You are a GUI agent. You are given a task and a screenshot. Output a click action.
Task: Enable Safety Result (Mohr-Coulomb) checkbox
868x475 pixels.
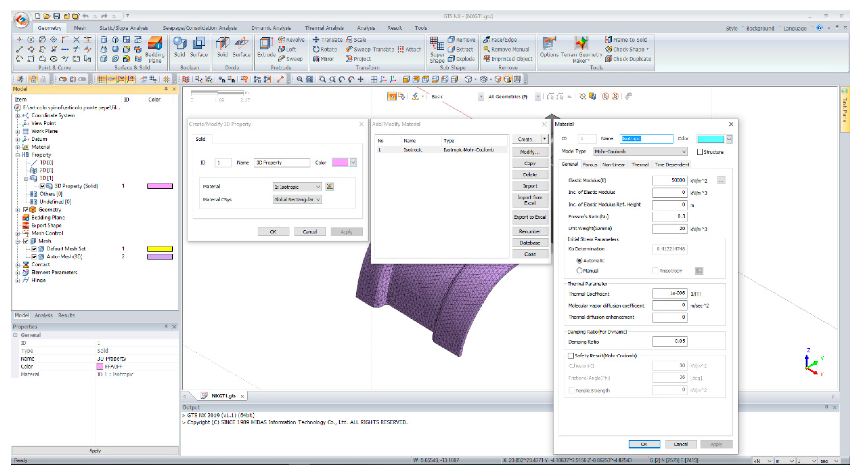[x=570, y=356]
